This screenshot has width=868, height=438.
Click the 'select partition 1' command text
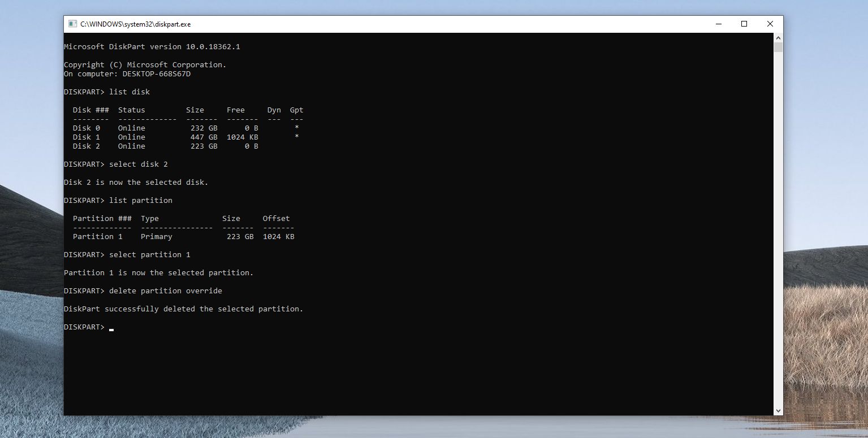(x=150, y=254)
